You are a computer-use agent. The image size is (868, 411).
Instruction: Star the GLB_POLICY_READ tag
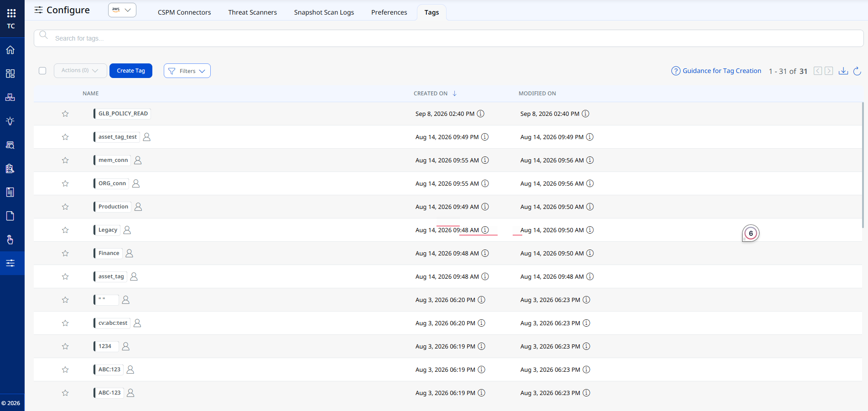click(65, 114)
